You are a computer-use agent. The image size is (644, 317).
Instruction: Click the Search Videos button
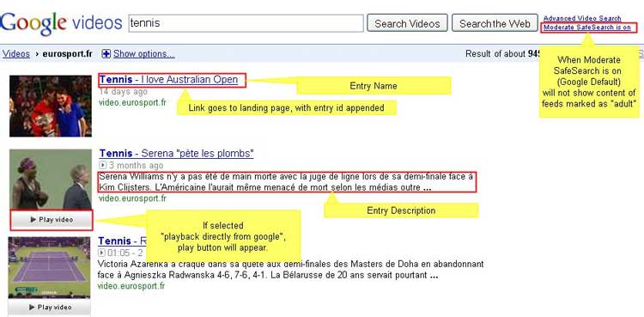coord(407,23)
